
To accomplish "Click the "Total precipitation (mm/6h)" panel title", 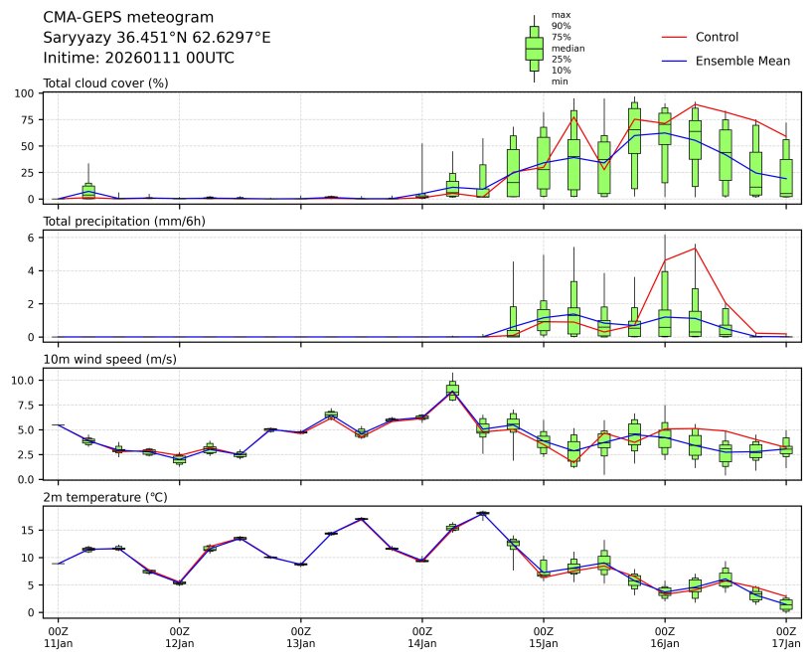I will coord(124,222).
